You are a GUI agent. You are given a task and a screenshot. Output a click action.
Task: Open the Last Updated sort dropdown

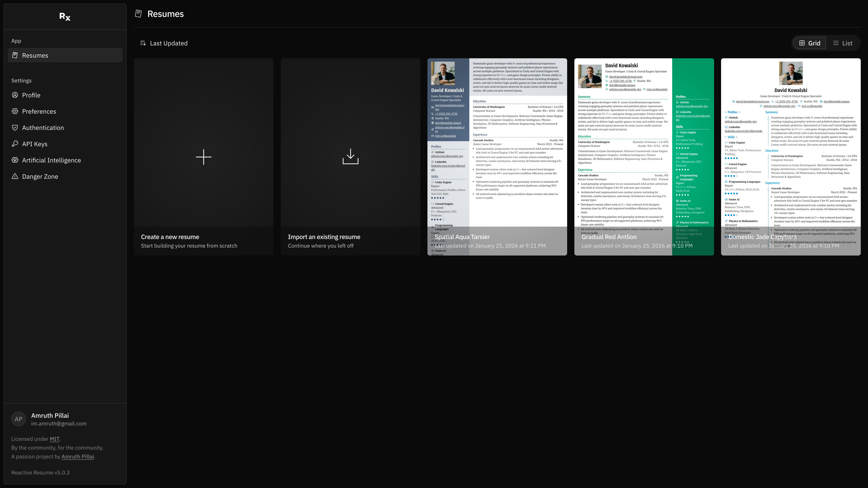click(x=168, y=43)
